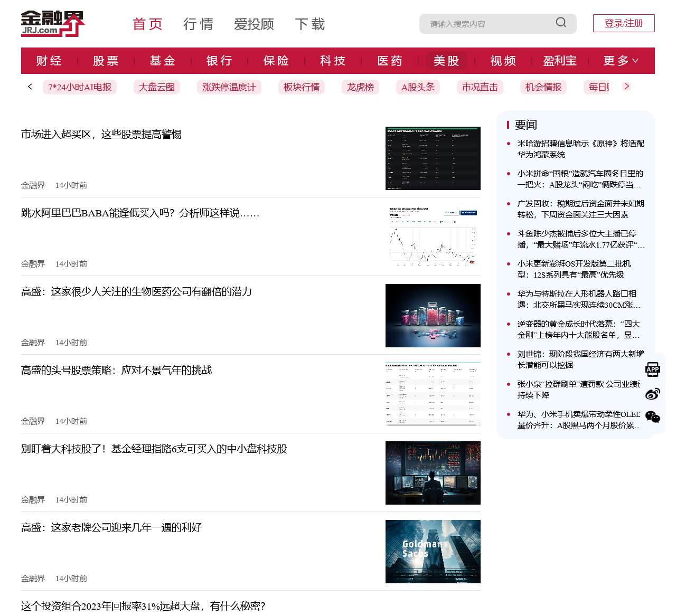Open 要闻 item 小米拼命"囤粮"造就汽车圈

tap(580, 179)
